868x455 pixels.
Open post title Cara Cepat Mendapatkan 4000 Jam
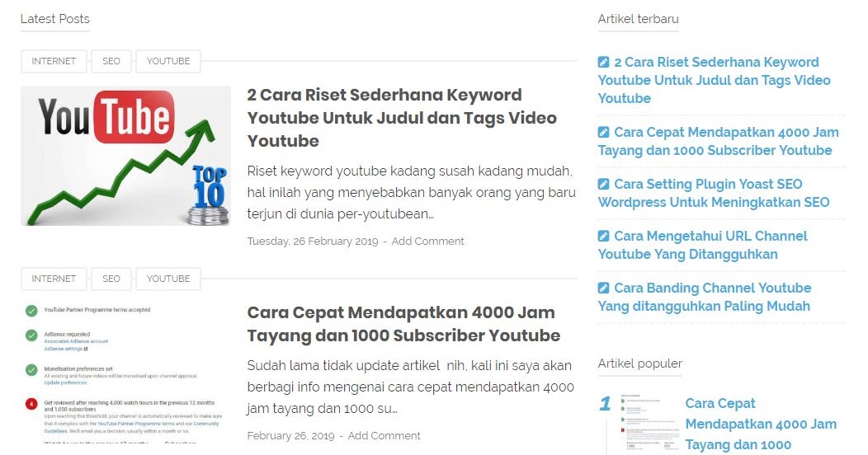[x=403, y=324]
